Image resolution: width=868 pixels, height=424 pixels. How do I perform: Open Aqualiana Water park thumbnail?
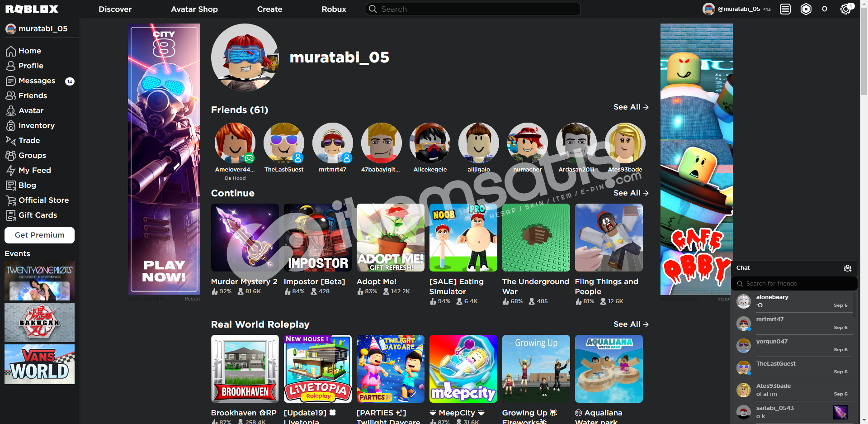pyautogui.click(x=609, y=369)
